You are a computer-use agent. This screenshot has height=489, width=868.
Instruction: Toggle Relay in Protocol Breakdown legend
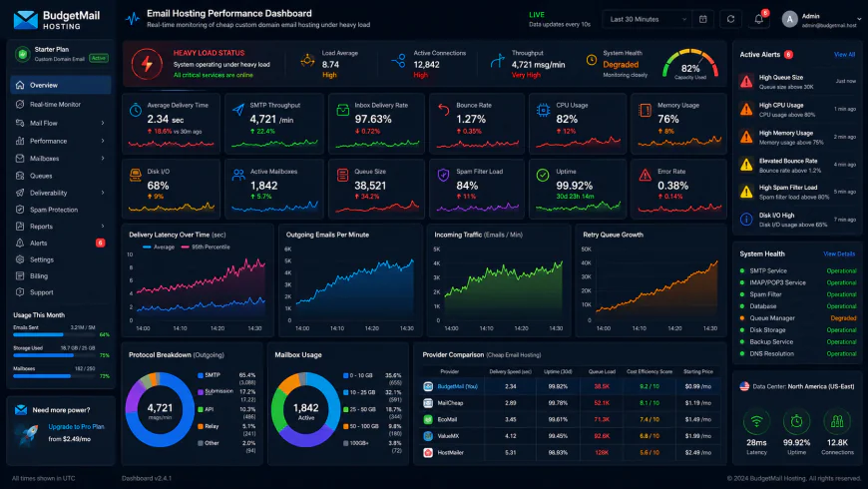(209, 426)
